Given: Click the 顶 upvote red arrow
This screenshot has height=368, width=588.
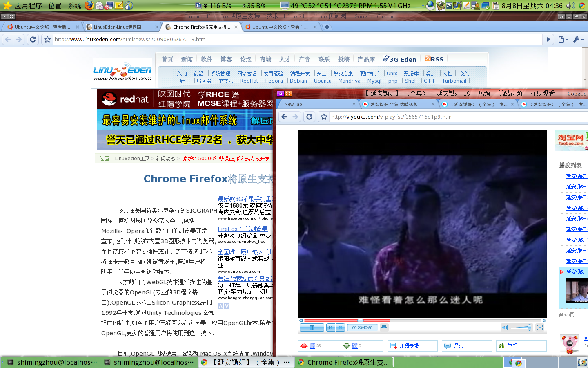Looking at the screenshot, I should (304, 346).
